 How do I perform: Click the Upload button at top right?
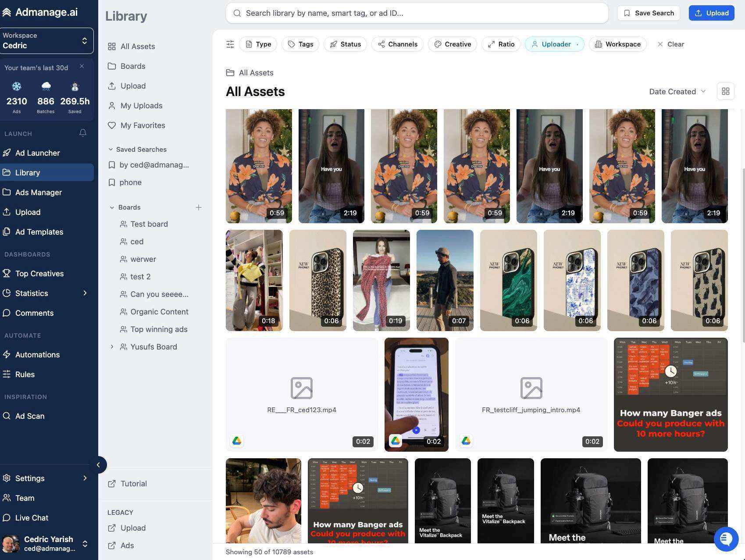pos(711,13)
